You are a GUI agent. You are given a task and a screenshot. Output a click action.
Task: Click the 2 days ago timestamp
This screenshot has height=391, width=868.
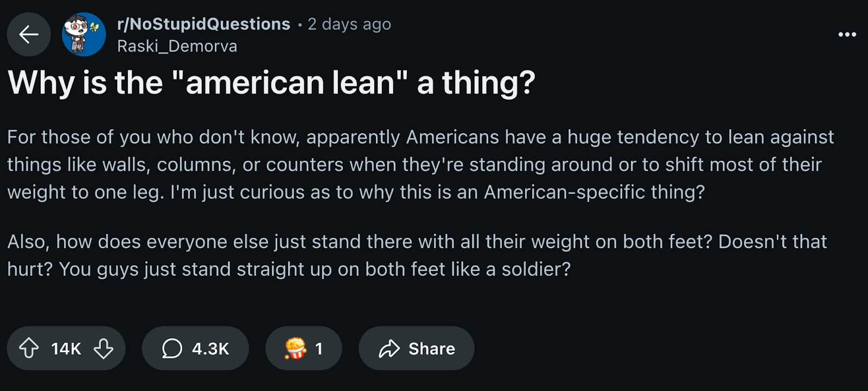(x=349, y=23)
